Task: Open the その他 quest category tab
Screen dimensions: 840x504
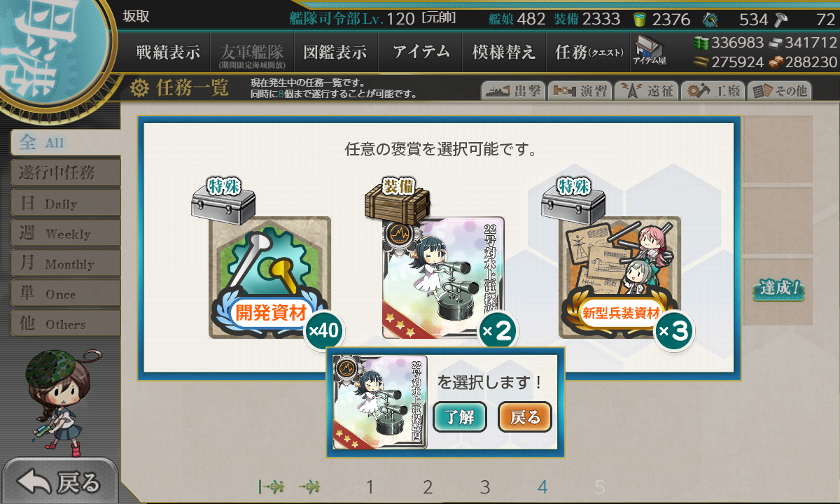Action: coord(780,91)
